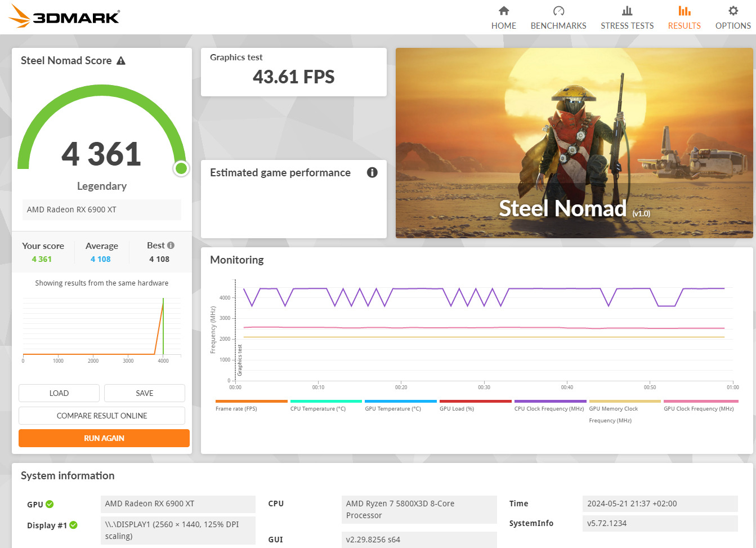Toggle the GPU Temperature legend entry
The image size is (756, 548).
pos(401,406)
